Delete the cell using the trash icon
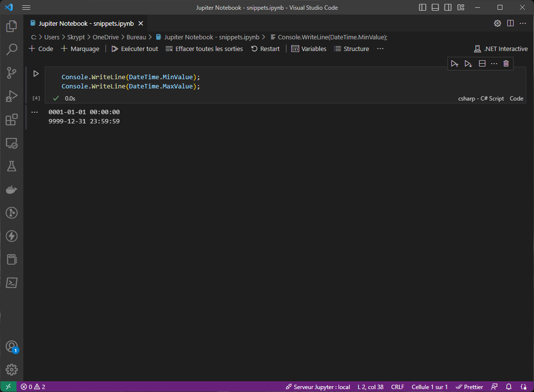 506,63
